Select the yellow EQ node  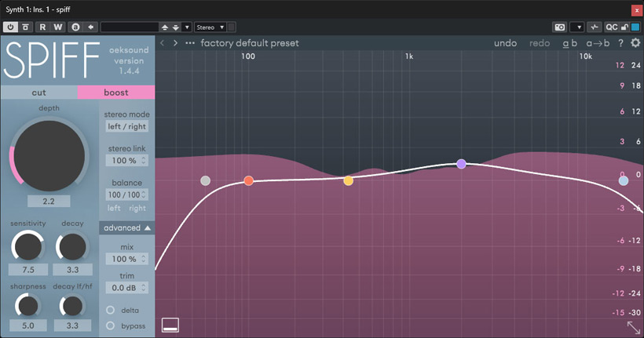348,180
